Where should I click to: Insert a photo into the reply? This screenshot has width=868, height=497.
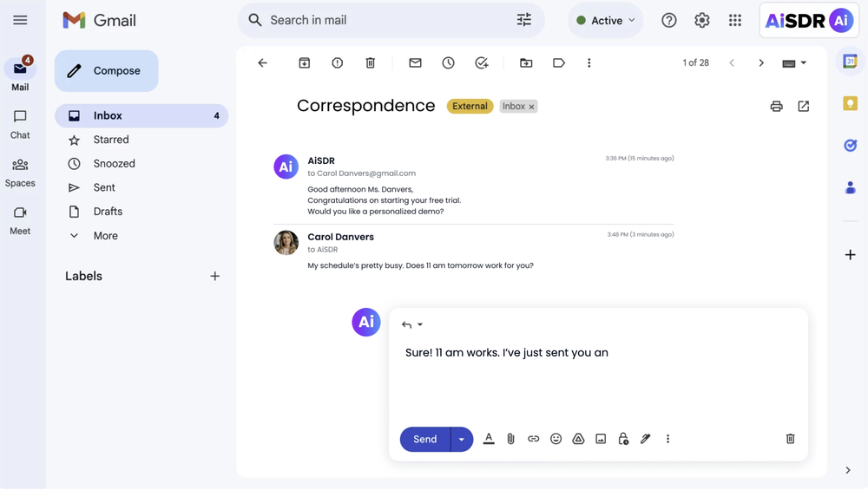601,439
